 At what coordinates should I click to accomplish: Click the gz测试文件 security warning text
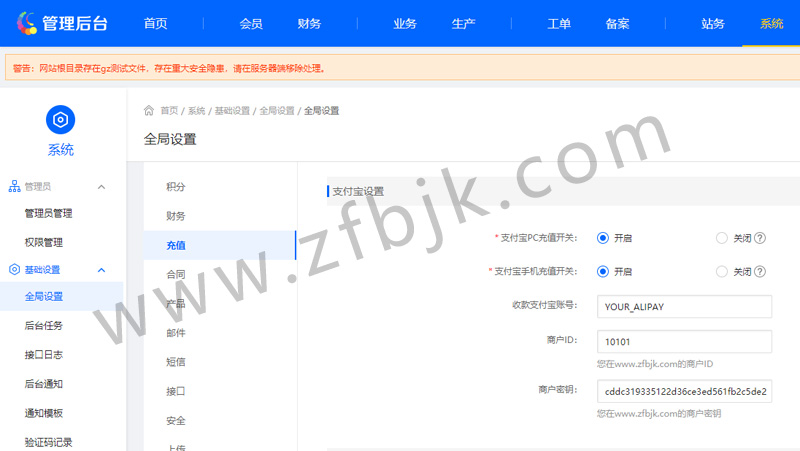point(169,68)
